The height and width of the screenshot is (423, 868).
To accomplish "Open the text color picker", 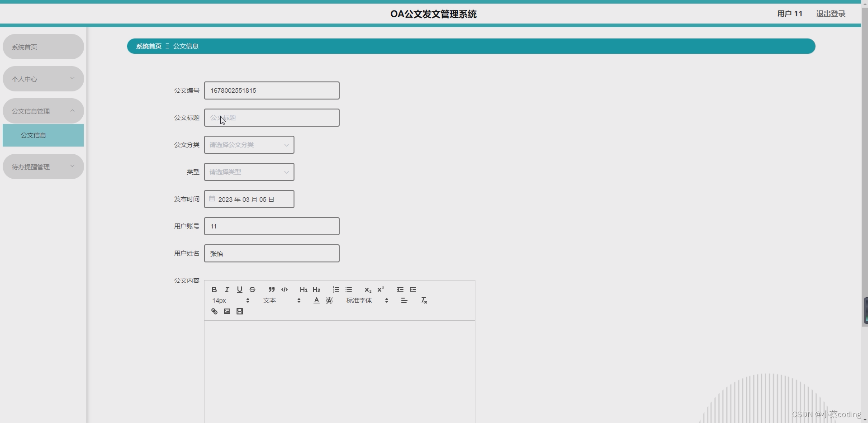I will [x=317, y=300].
